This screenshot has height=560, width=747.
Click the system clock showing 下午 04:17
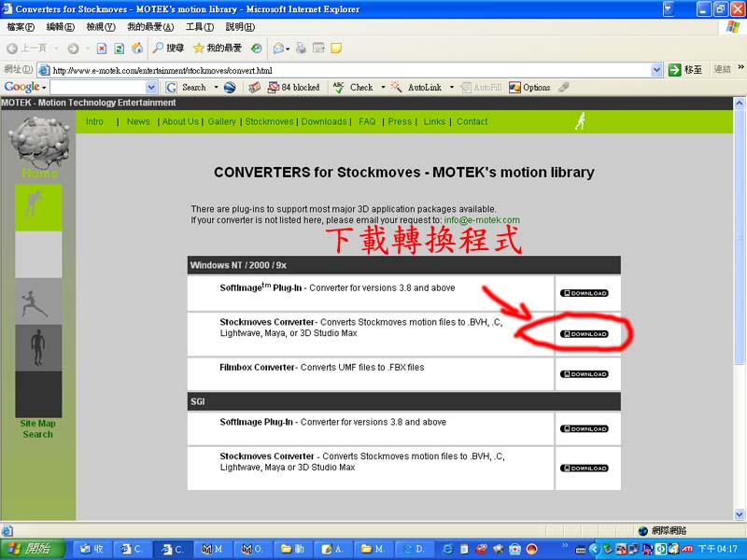tap(717, 549)
